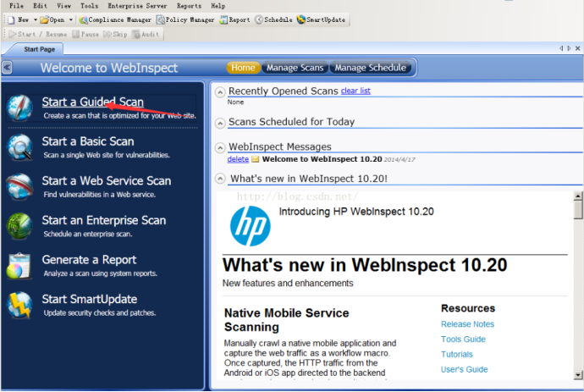Open the File menu

click(x=16, y=6)
